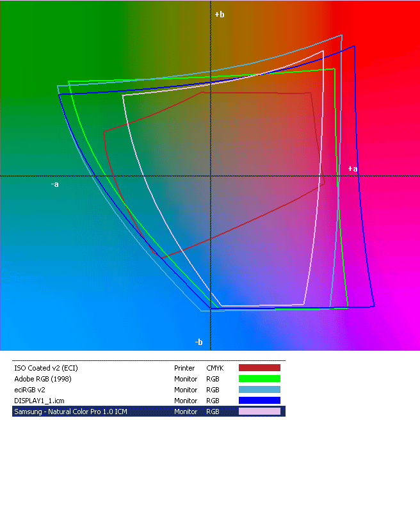Open the light blue eciRGB v2 color swatch

pos(259,390)
